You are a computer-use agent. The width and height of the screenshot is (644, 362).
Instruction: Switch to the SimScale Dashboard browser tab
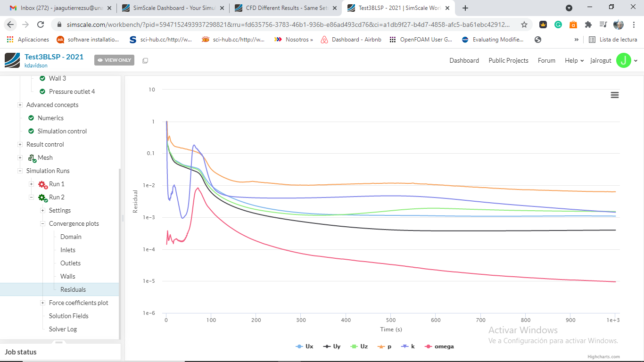point(173,8)
